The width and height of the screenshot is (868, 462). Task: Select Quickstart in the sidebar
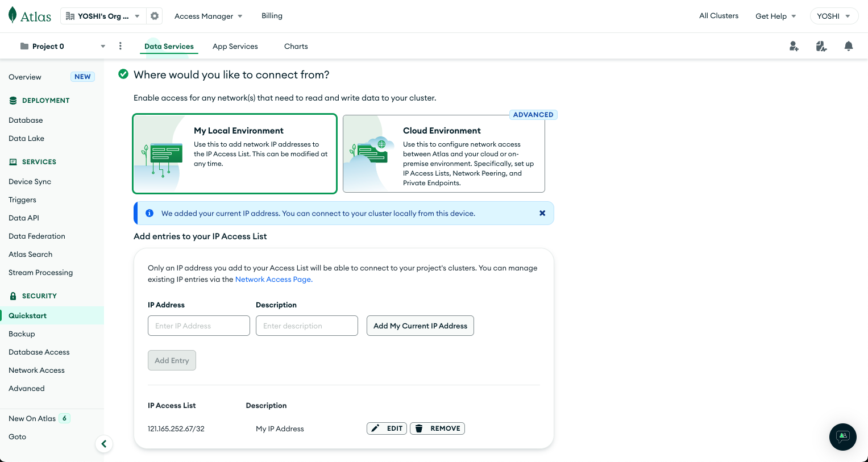pyautogui.click(x=52, y=315)
